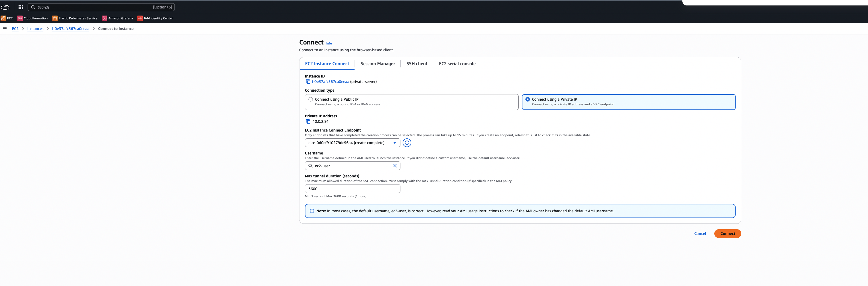The width and height of the screenshot is (868, 286).
Task: Click the AWS logo home icon
Action: pyautogui.click(x=5, y=7)
